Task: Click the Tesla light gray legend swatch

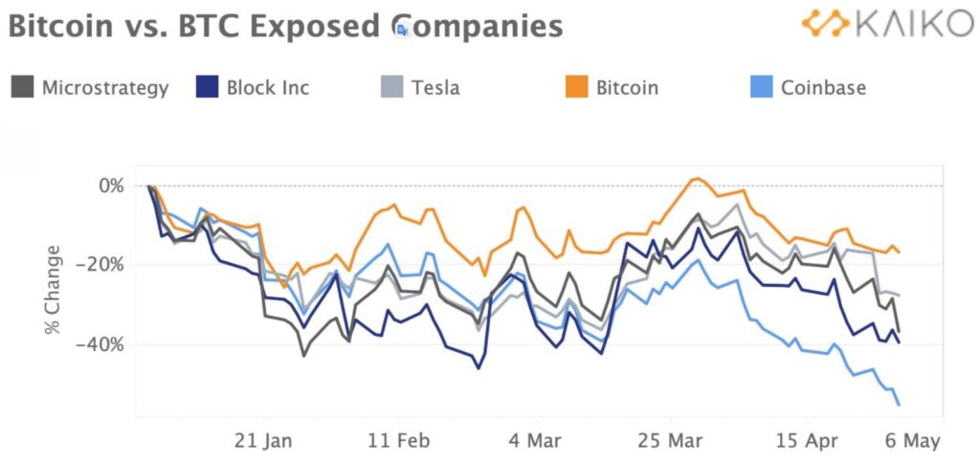Action: coord(391,87)
